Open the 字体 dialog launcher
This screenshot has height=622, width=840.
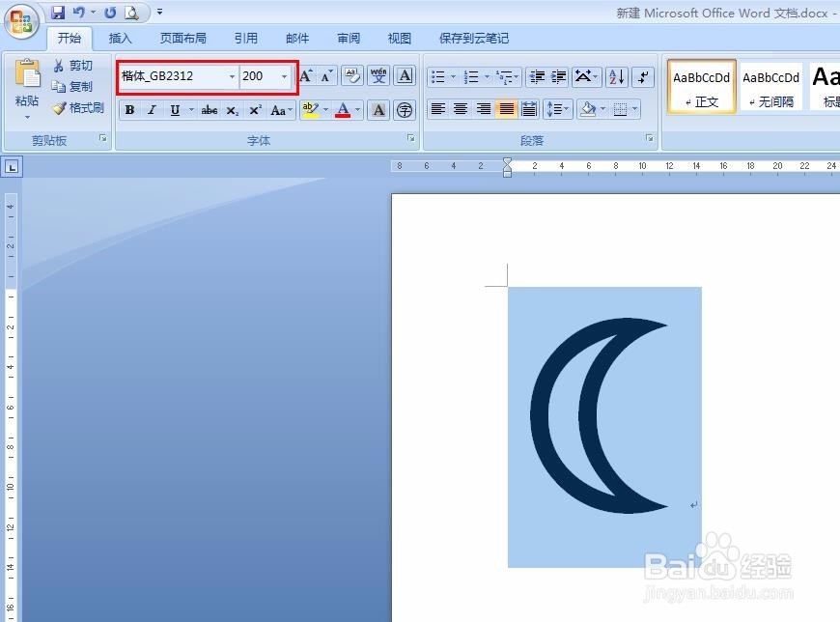(x=411, y=139)
